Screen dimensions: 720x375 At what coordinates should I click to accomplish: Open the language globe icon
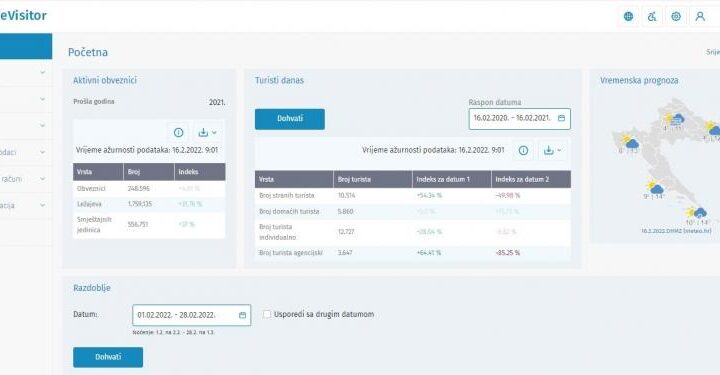tap(628, 17)
